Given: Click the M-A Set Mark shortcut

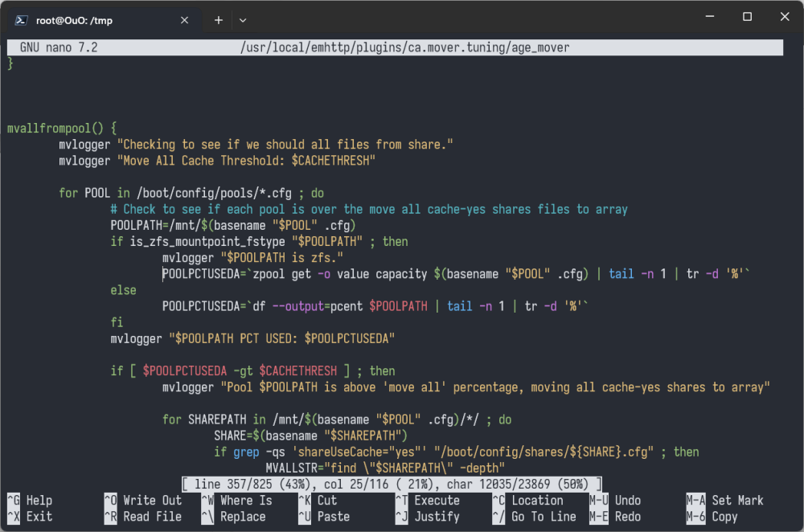Looking at the screenshot, I should point(724,500).
